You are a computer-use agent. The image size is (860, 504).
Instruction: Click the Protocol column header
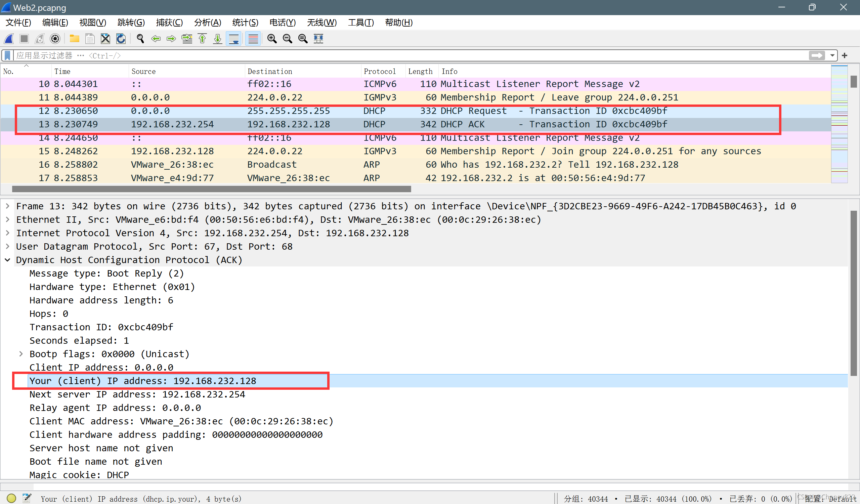point(380,71)
